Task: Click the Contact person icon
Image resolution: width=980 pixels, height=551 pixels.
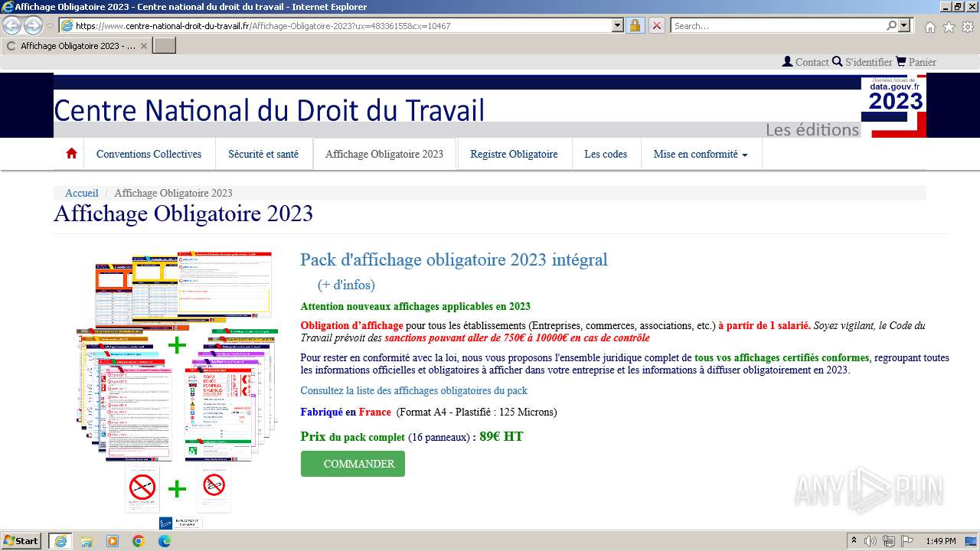Action: coord(787,62)
